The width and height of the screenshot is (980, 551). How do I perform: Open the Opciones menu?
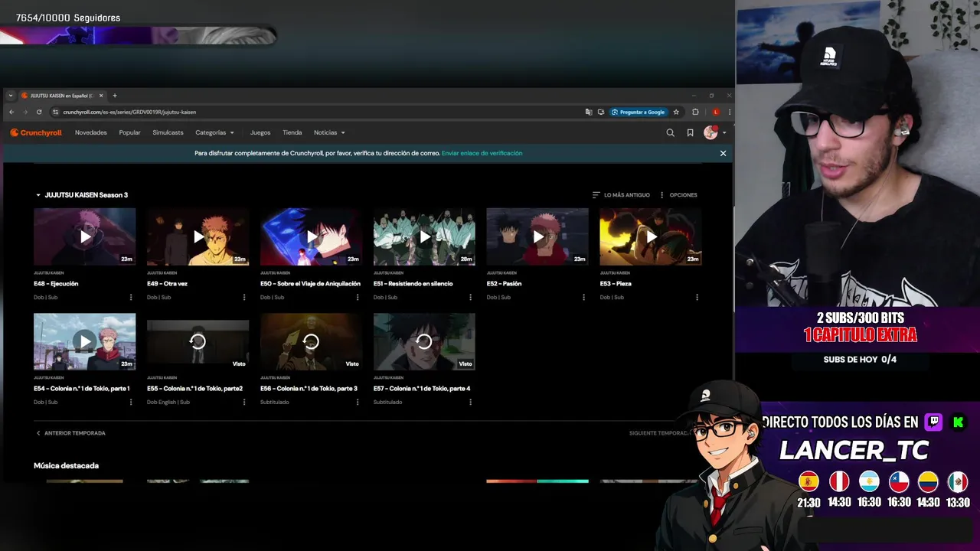pyautogui.click(x=678, y=195)
